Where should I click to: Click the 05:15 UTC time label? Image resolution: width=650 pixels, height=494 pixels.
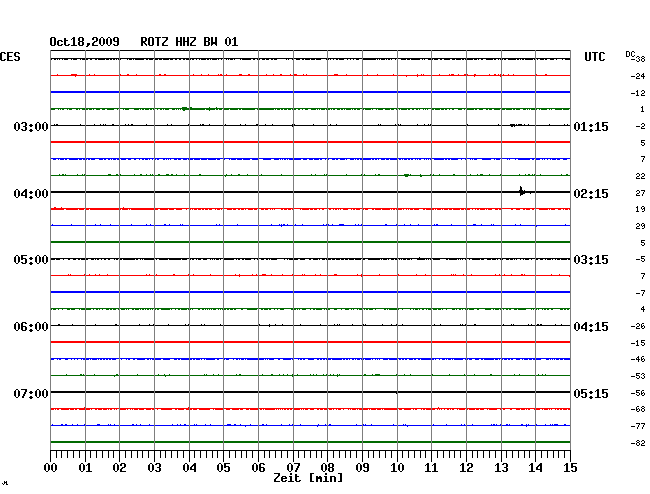591,394
